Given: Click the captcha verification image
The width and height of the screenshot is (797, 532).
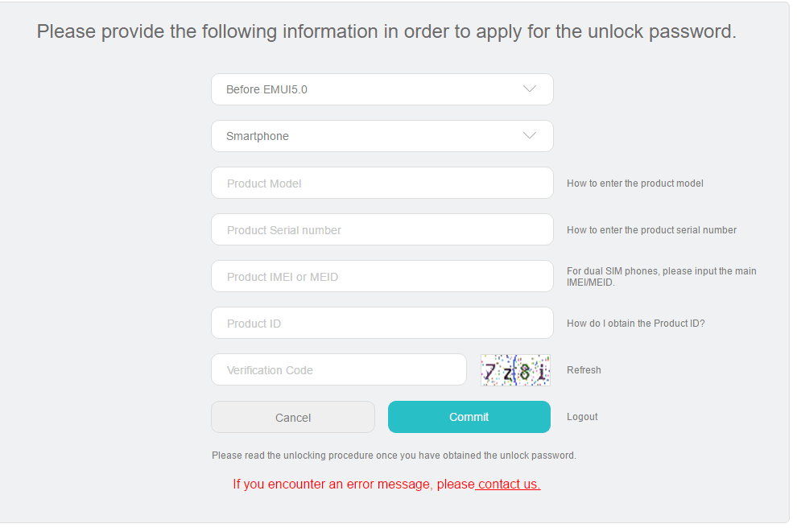Looking at the screenshot, I should pos(515,370).
